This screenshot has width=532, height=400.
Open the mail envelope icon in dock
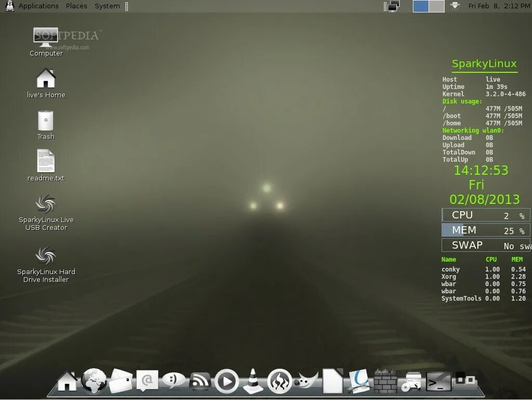pyautogui.click(x=121, y=381)
